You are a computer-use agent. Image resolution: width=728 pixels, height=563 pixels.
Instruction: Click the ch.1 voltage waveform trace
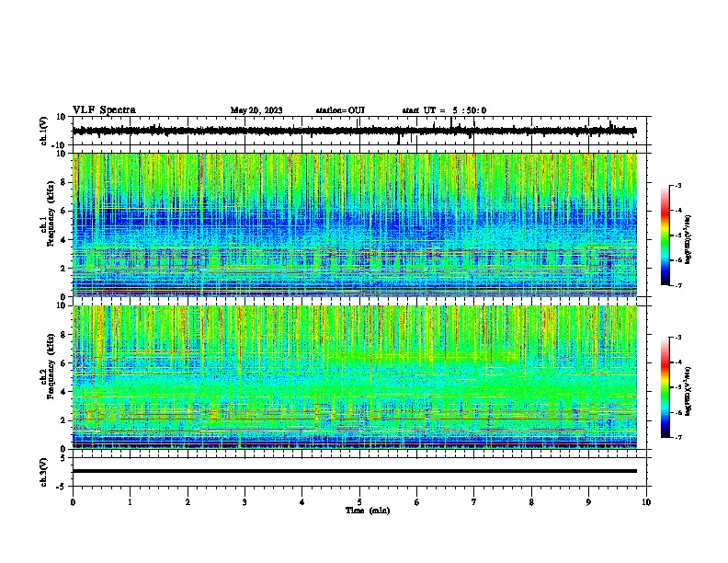[x=354, y=131]
